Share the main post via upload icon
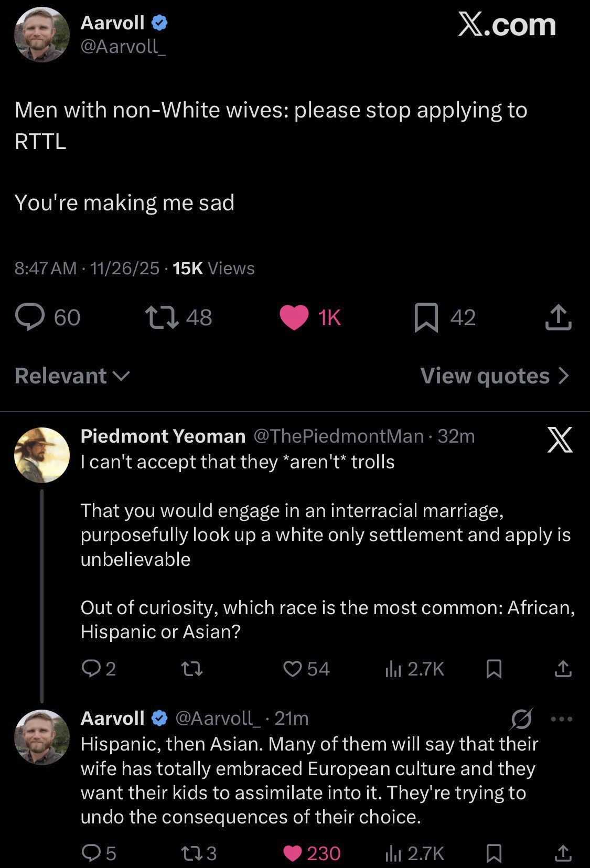Viewport: 590px width, 868px height. coord(558,317)
